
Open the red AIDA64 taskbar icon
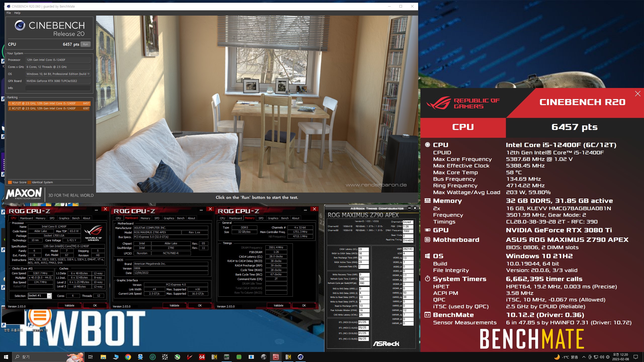[202, 357]
